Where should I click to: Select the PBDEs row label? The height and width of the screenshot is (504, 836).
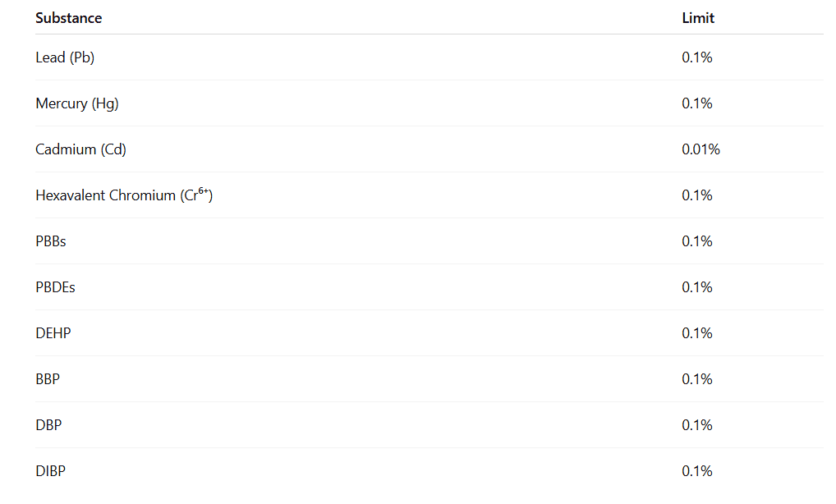[x=55, y=287]
